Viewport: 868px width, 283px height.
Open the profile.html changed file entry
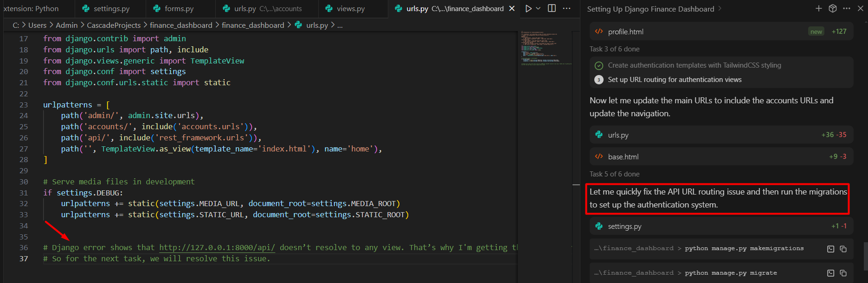pos(721,31)
